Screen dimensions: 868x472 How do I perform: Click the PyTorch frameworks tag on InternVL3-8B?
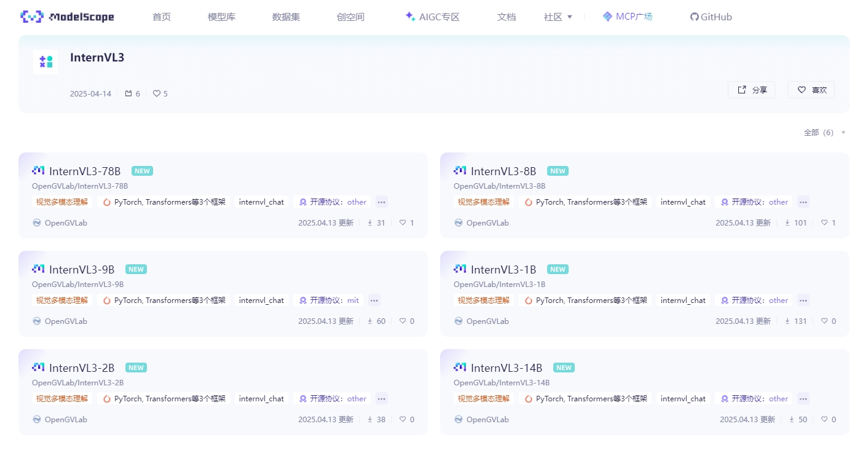coord(585,202)
